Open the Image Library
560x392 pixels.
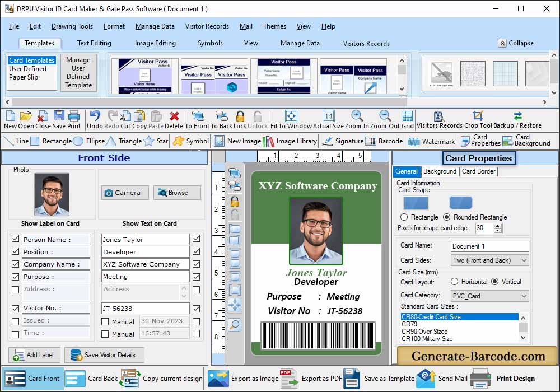click(x=290, y=141)
